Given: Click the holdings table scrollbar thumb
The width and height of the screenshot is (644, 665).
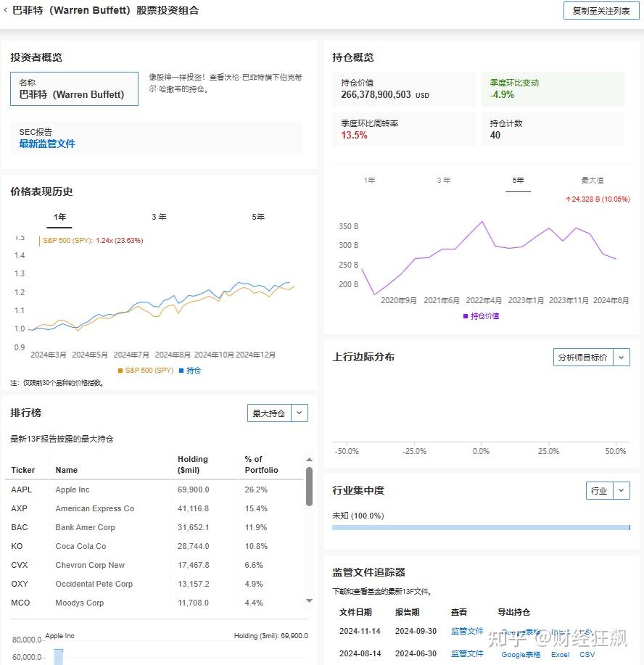Looking at the screenshot, I should click(309, 487).
